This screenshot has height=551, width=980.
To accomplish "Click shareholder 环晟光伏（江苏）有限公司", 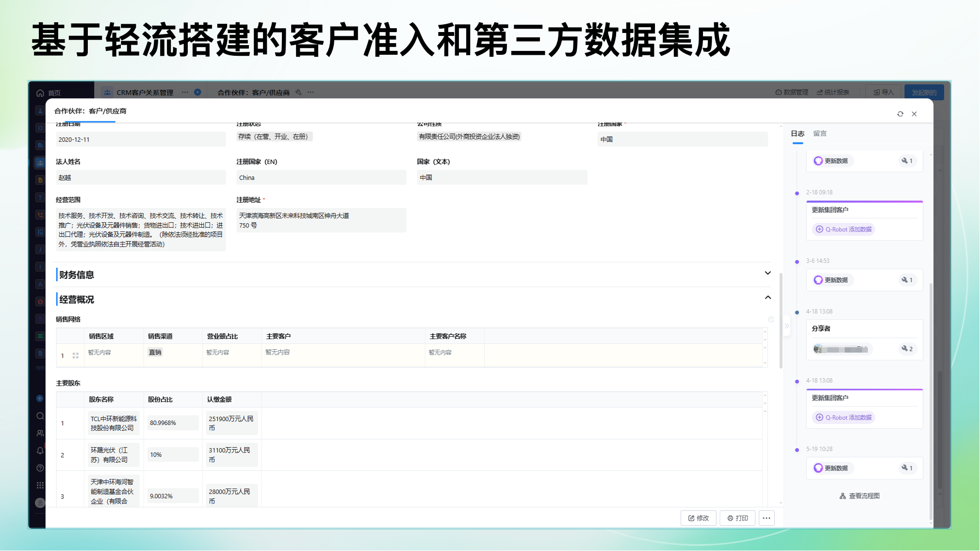I will tap(114, 455).
